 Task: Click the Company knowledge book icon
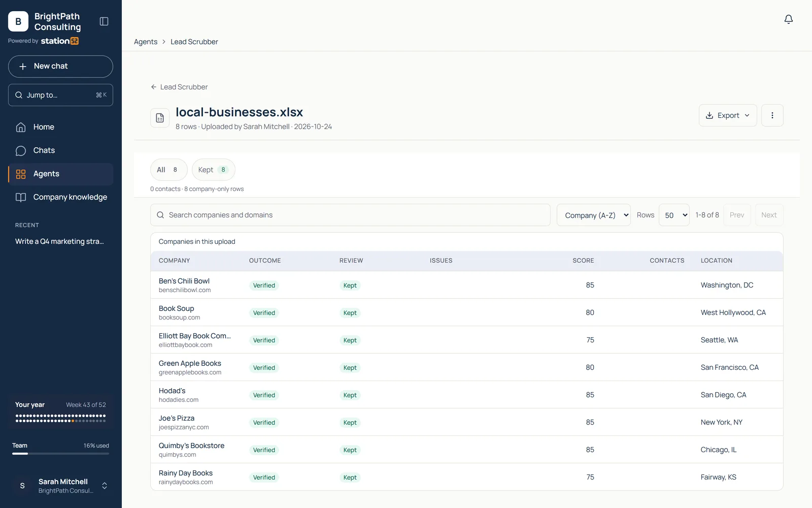pyautogui.click(x=21, y=197)
